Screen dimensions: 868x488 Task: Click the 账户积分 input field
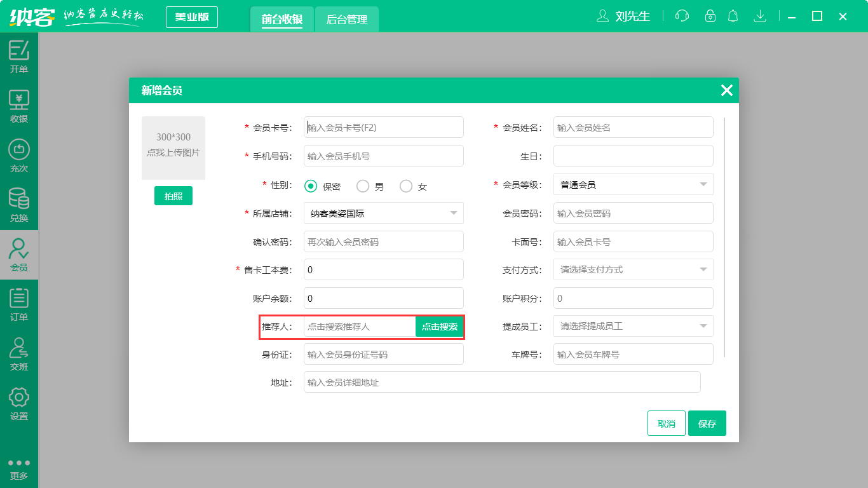634,298
